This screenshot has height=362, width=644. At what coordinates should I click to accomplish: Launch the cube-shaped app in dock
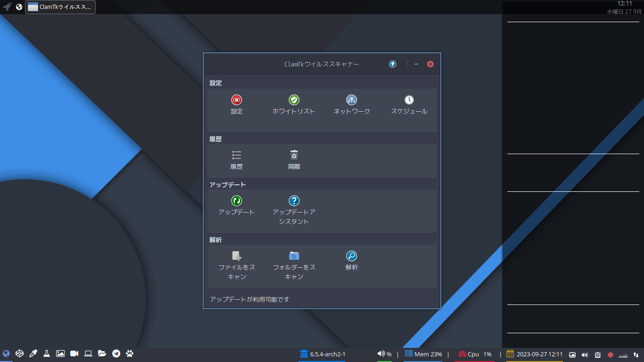(19, 354)
